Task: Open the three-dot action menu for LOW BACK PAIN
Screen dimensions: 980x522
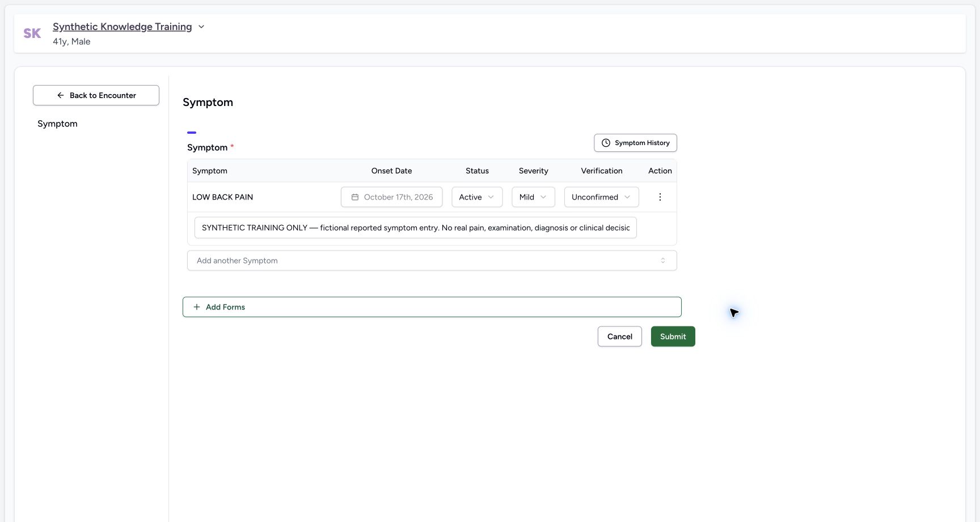Action: 660,197
